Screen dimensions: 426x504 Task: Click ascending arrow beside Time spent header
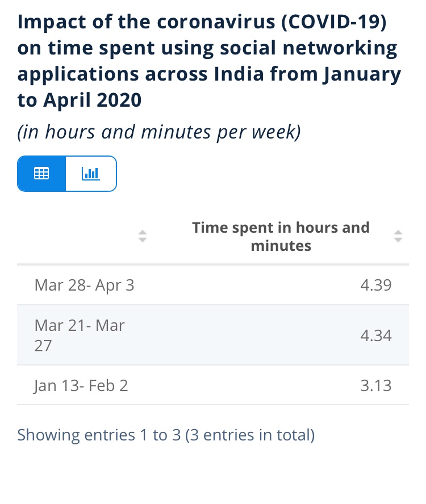click(398, 232)
